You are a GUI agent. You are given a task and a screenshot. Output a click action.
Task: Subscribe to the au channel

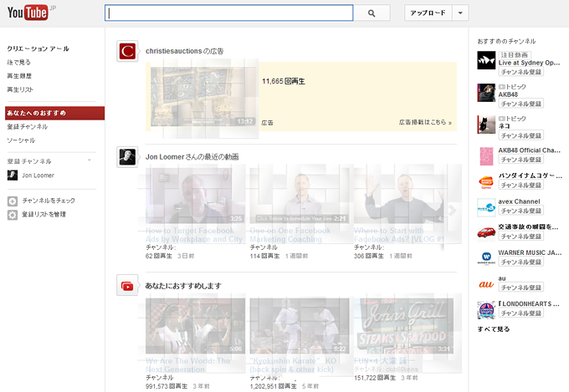(x=520, y=288)
